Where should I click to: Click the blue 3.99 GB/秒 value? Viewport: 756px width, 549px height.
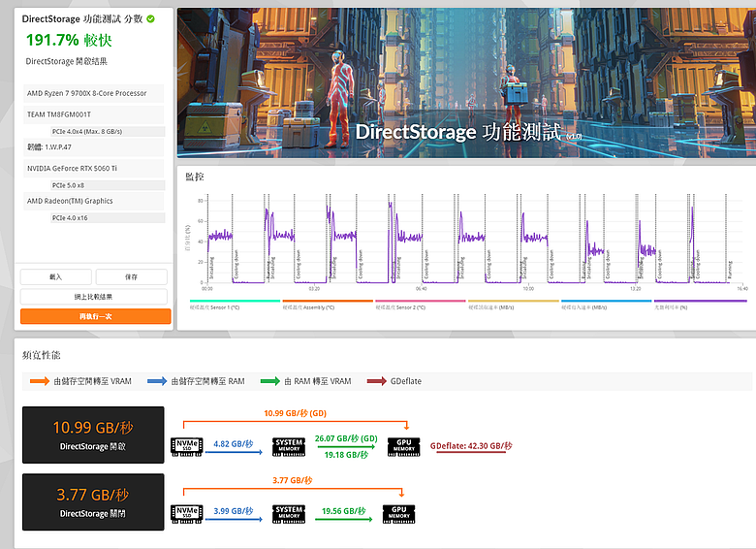click(234, 511)
